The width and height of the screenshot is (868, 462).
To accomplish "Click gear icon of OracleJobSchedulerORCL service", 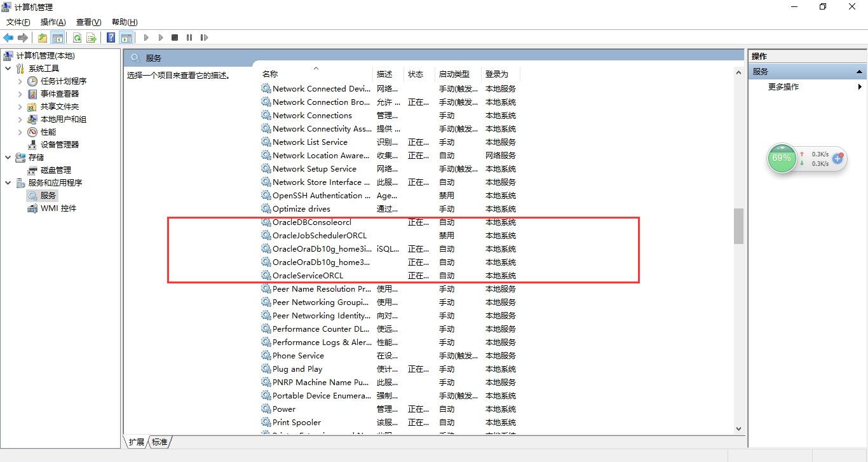I will point(266,235).
